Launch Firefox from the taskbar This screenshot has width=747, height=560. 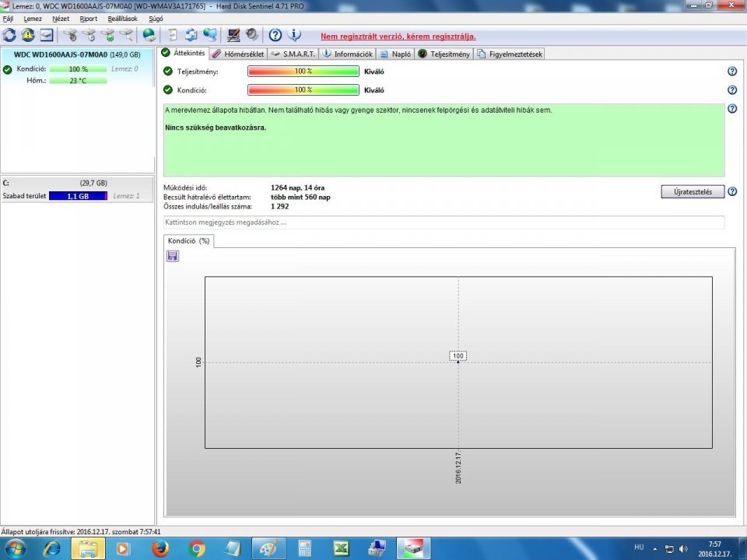[x=160, y=548]
